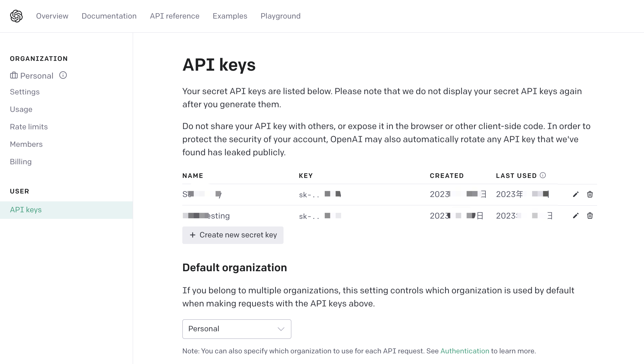Click the chevron arrow in organization dropdown

(281, 329)
